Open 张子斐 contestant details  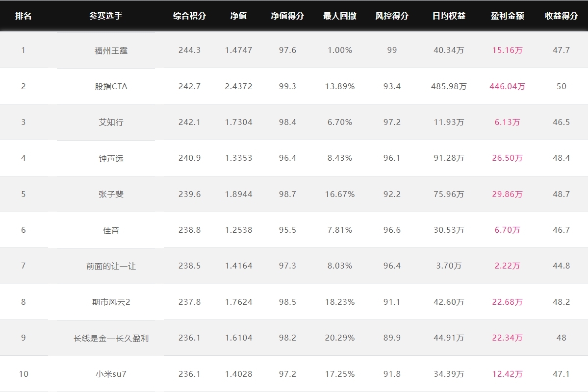(x=111, y=194)
